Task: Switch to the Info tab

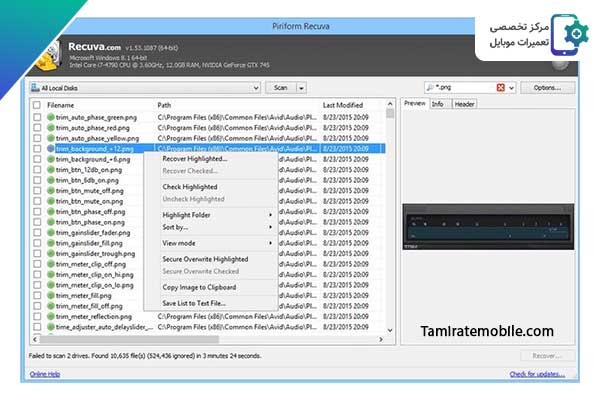Action: 440,104
